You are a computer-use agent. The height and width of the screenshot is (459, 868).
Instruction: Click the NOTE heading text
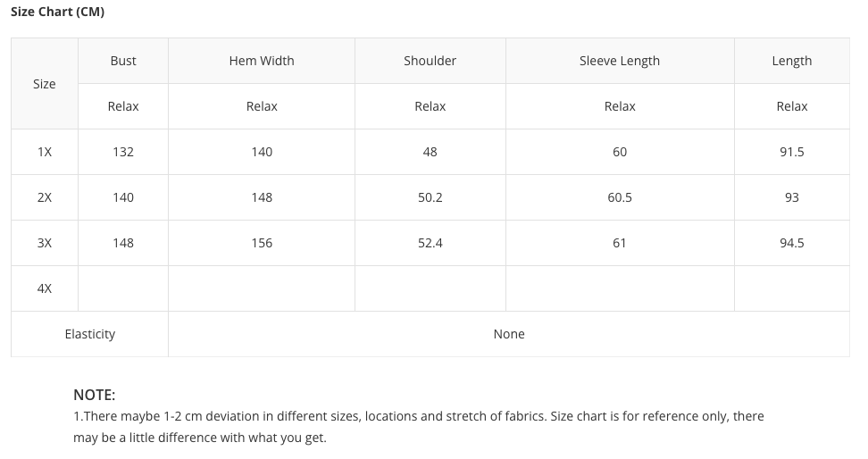[x=95, y=395]
